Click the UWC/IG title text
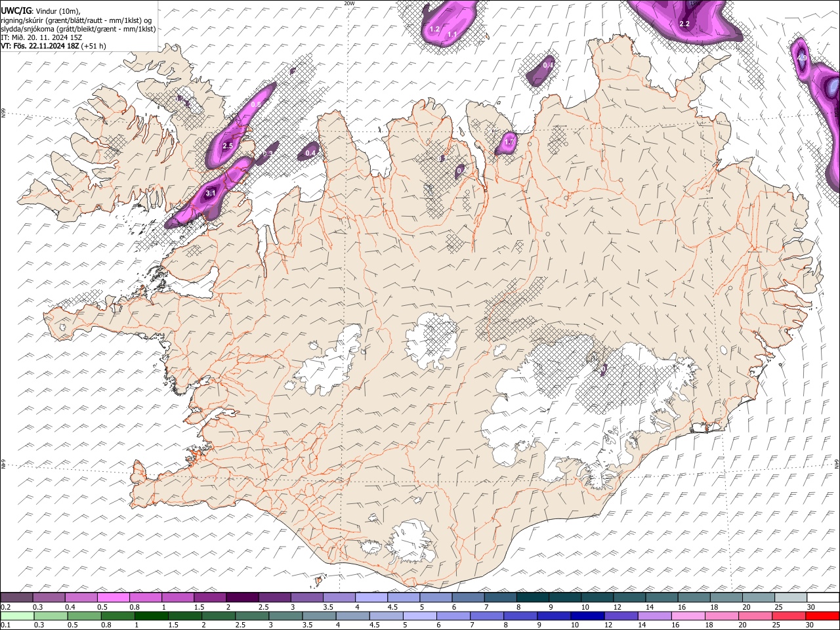 pyautogui.click(x=15, y=10)
